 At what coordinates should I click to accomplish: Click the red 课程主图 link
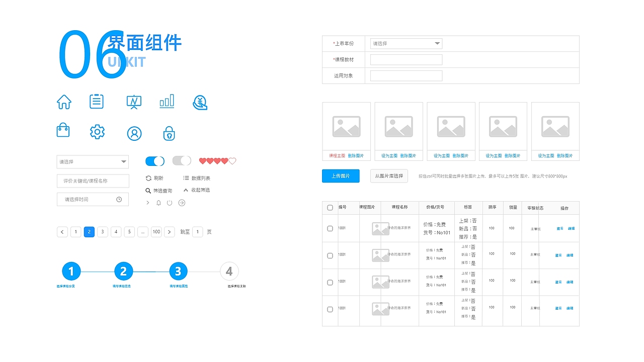337,156
